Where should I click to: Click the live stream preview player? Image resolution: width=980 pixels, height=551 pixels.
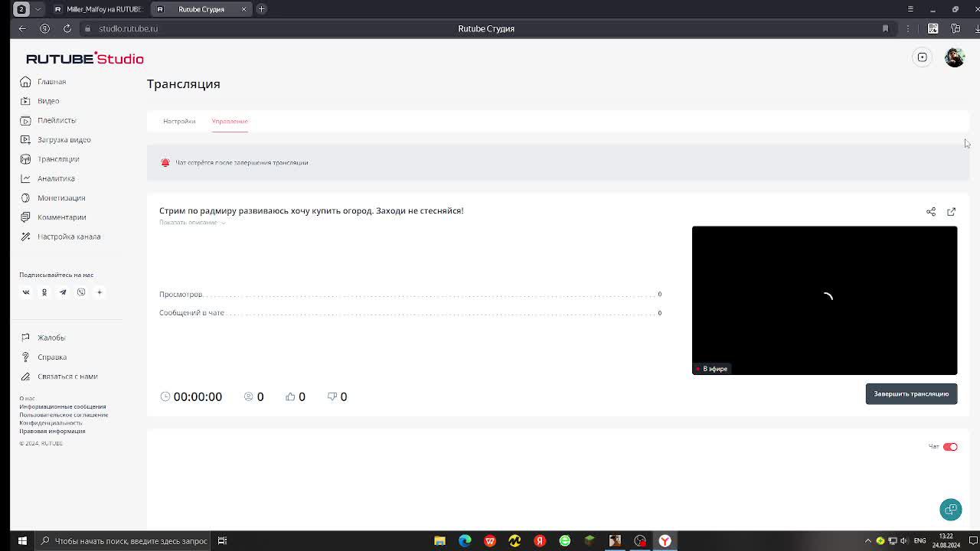pos(825,300)
